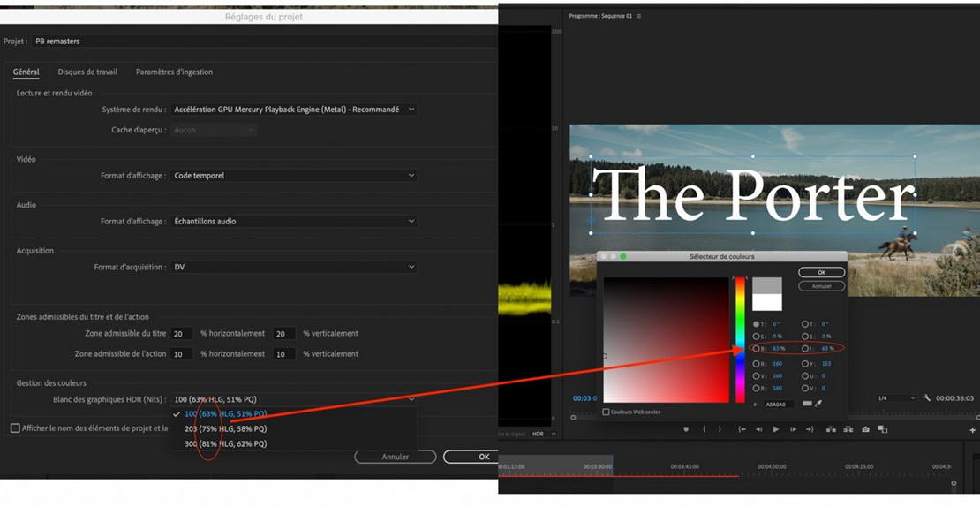Add a marker in the Program monitor

[x=686, y=429]
